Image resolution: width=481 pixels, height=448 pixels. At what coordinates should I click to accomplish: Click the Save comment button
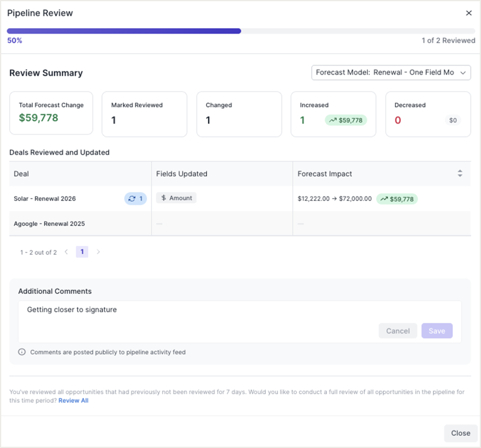(x=437, y=330)
